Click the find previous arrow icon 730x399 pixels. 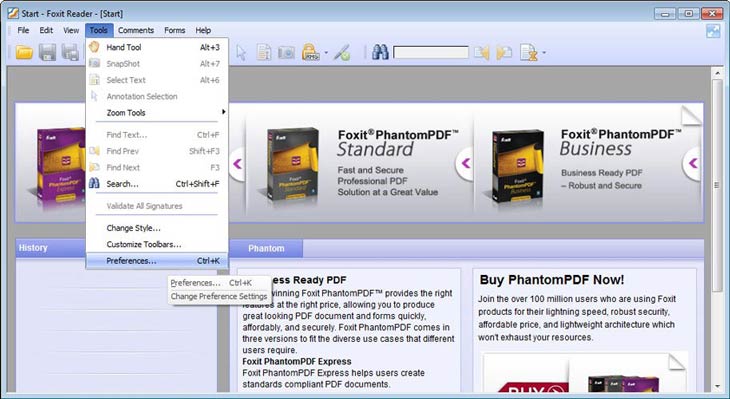tap(482, 52)
